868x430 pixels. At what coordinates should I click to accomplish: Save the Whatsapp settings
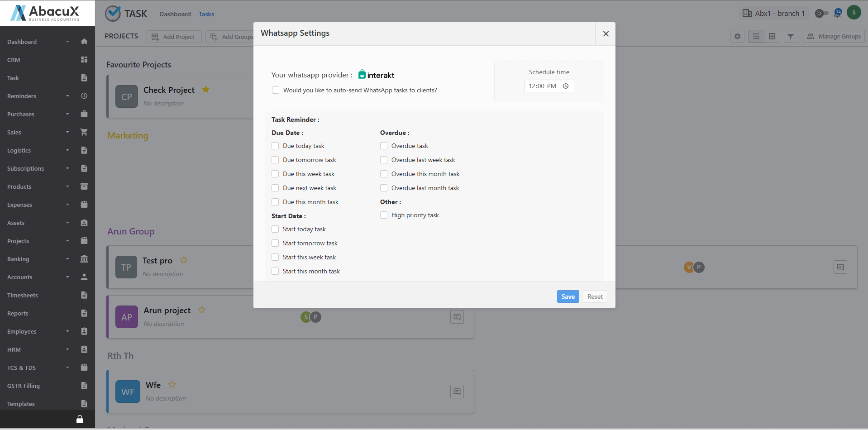click(x=568, y=296)
